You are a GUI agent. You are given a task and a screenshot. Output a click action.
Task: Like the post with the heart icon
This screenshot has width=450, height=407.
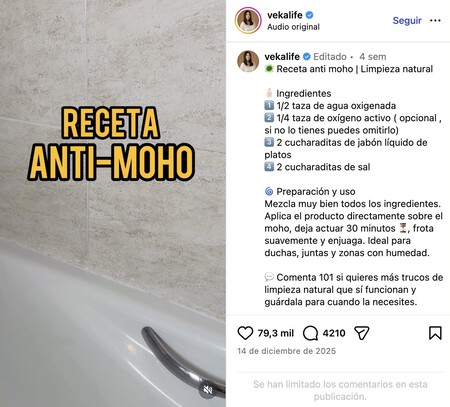pos(245,333)
